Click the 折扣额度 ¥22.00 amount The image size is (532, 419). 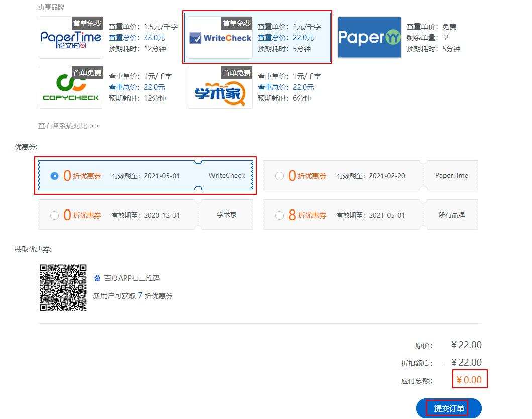tap(467, 363)
